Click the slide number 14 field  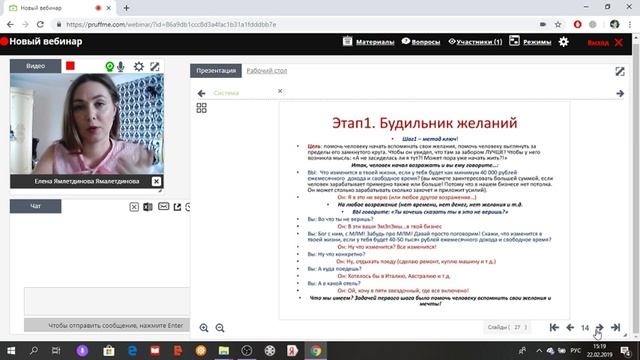point(585,328)
